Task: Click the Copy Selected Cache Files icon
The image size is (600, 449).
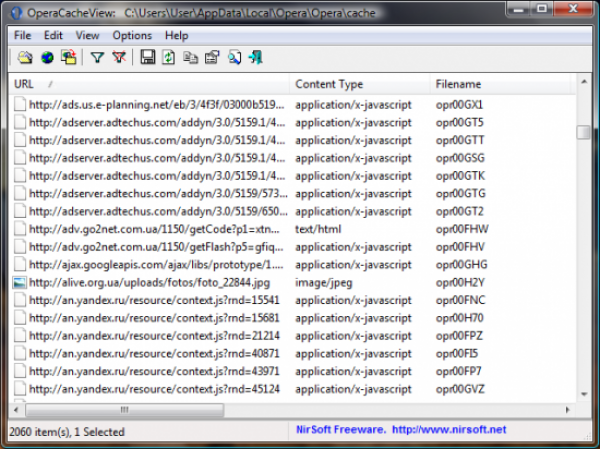Action: click(69, 57)
